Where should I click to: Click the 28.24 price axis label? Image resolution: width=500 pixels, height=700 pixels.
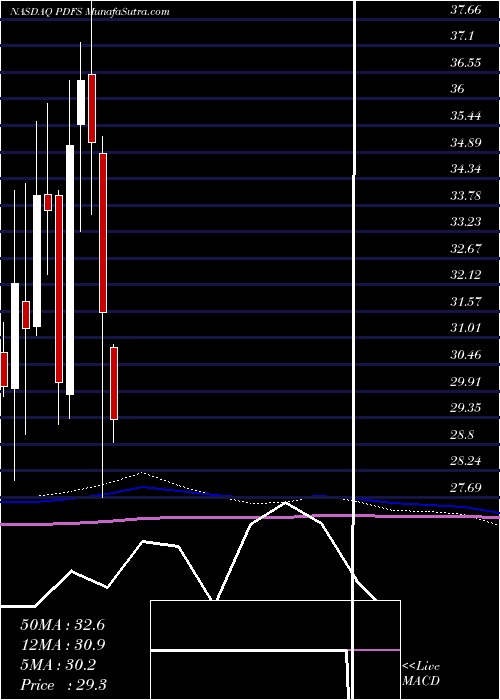[x=466, y=461]
